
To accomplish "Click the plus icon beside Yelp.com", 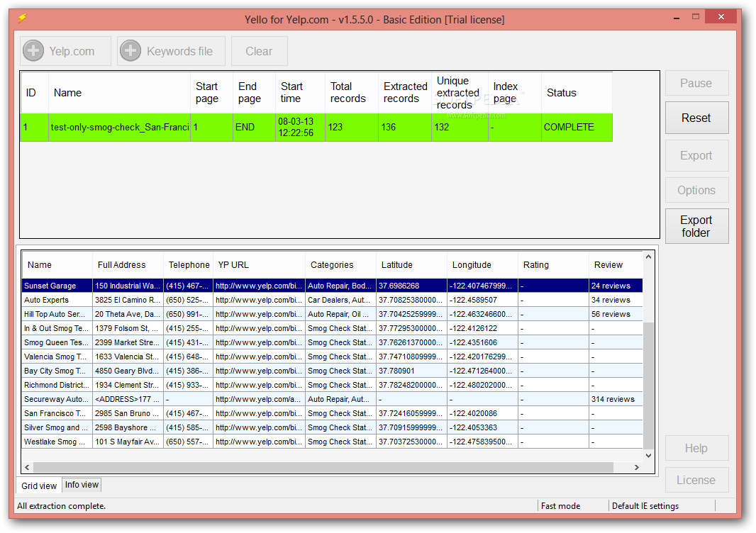I will tap(34, 50).
